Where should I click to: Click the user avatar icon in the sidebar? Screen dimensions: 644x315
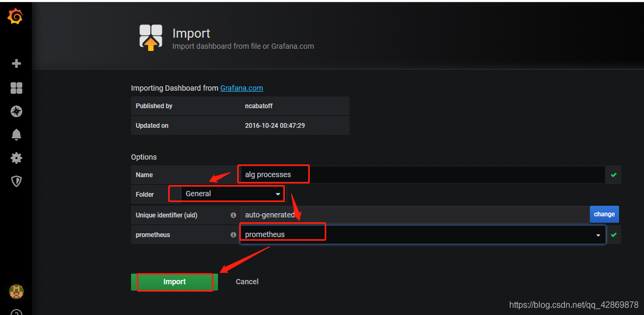(x=16, y=291)
